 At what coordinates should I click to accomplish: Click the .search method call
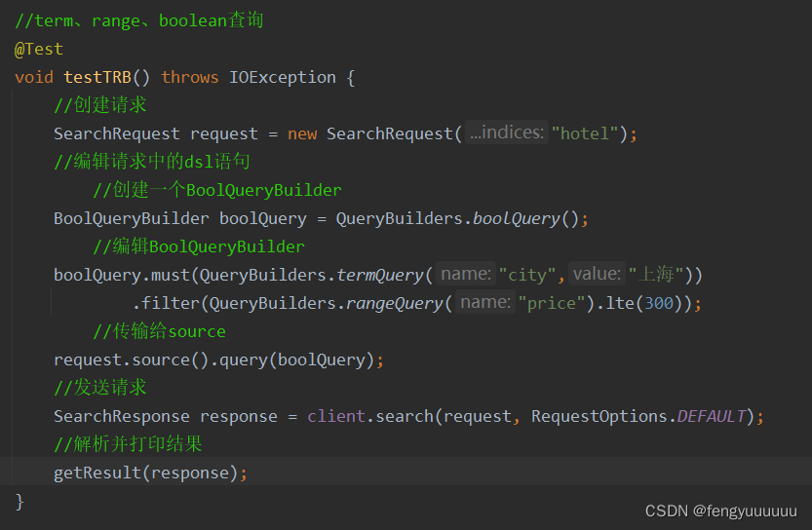[401, 416]
